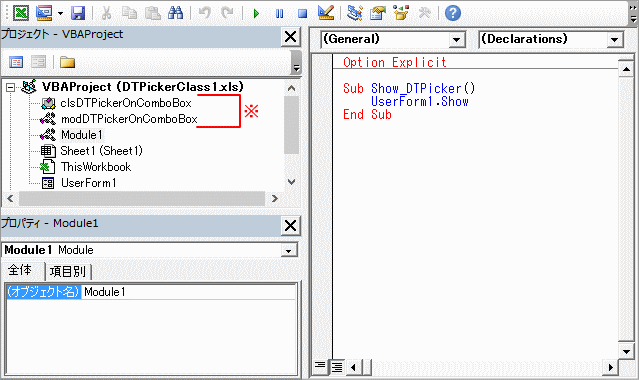Click project tree scroll right arrow
This screenshot has height=380, width=639.
[274, 199]
